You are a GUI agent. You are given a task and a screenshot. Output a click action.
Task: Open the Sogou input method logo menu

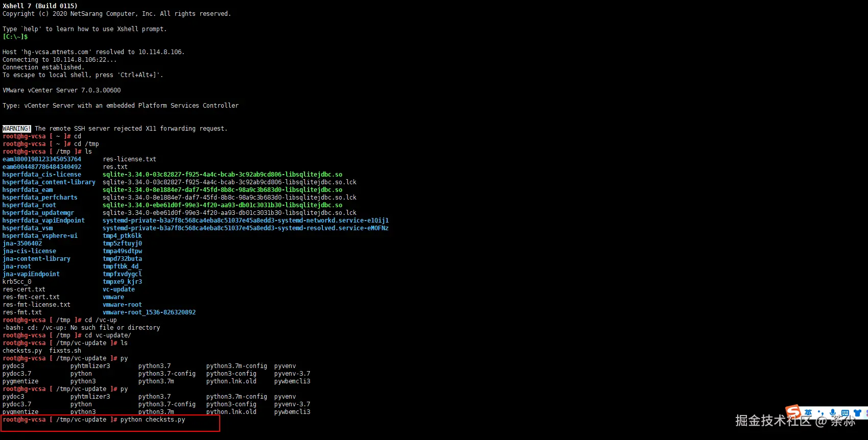(x=793, y=412)
